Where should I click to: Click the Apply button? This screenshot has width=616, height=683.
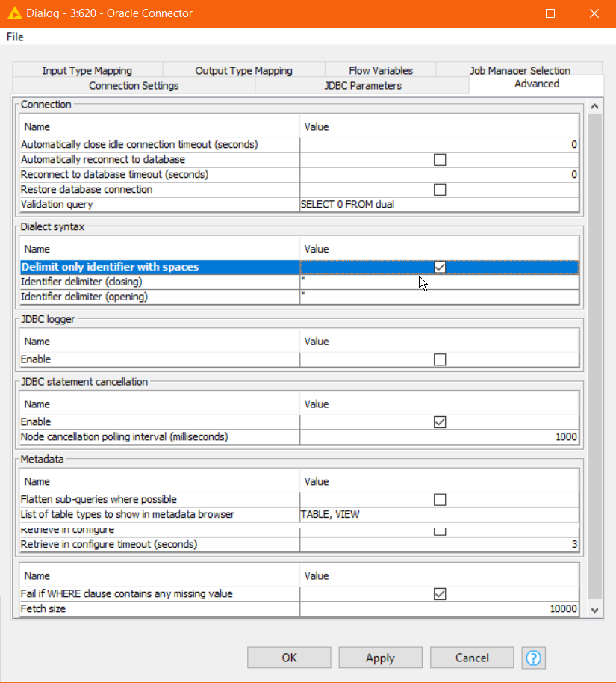(x=381, y=658)
